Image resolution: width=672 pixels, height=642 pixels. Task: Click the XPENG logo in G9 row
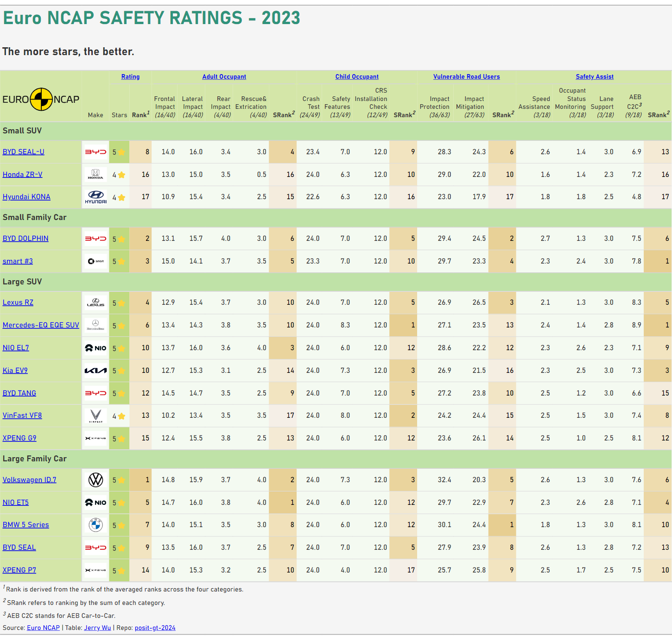click(95, 438)
